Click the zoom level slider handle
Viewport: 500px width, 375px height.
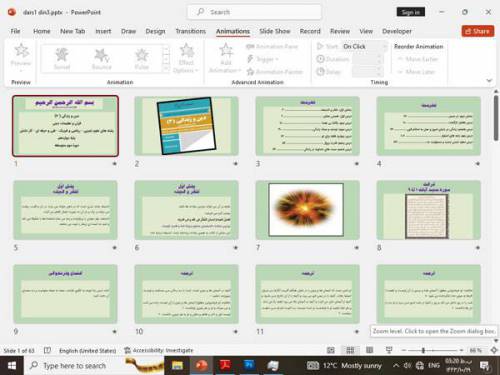423,350
